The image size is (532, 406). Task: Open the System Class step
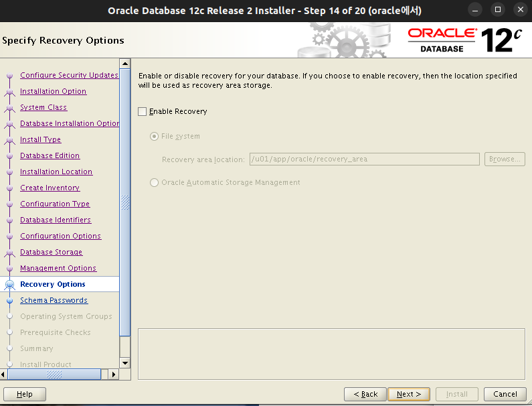point(43,107)
